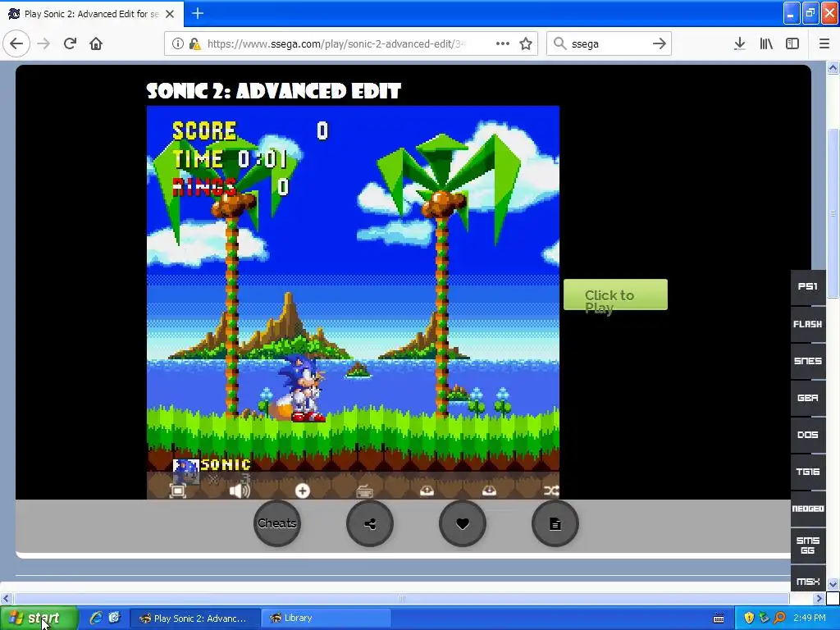Viewport: 840px width, 630px height.
Task: Click the vertical scrollbar down arrow
Action: coord(833,584)
